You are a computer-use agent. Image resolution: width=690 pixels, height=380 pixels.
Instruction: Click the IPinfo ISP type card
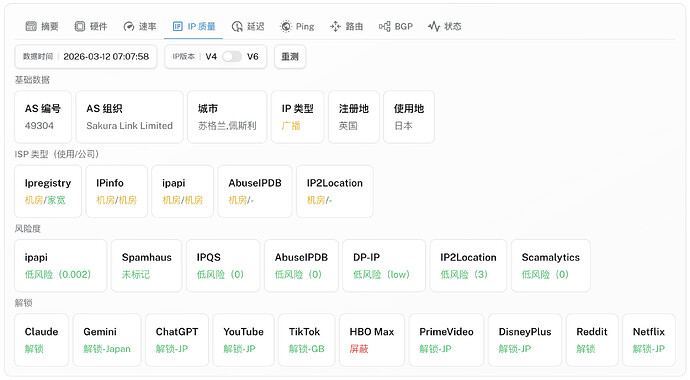click(x=117, y=191)
